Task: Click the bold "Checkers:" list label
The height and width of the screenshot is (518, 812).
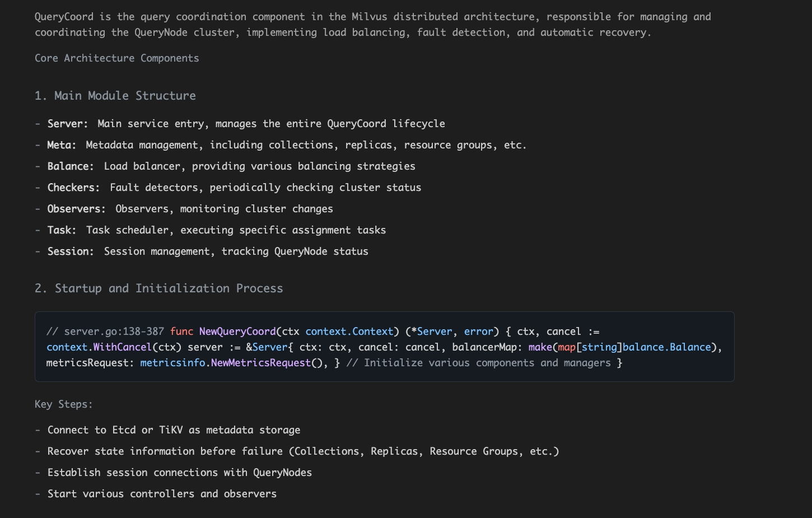Action: (x=73, y=188)
